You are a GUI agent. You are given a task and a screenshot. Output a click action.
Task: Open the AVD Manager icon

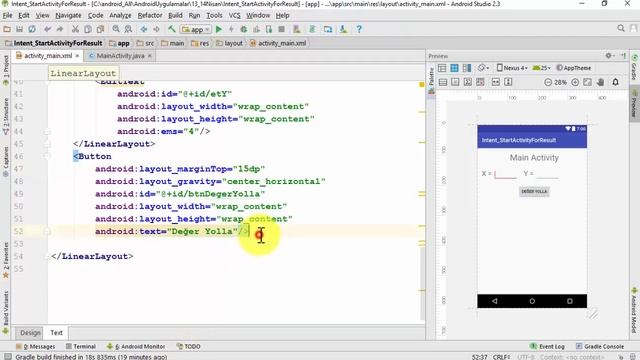[x=297, y=29]
